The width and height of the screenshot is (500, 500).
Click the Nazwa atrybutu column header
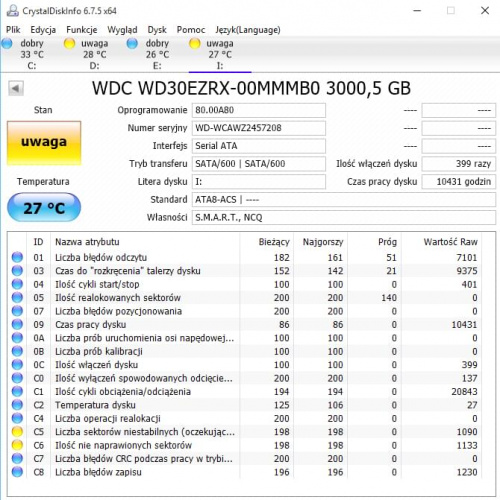(x=87, y=242)
